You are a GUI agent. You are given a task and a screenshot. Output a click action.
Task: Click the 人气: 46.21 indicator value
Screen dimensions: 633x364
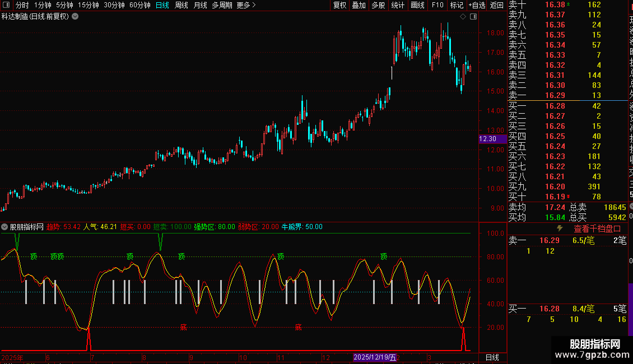(100, 227)
